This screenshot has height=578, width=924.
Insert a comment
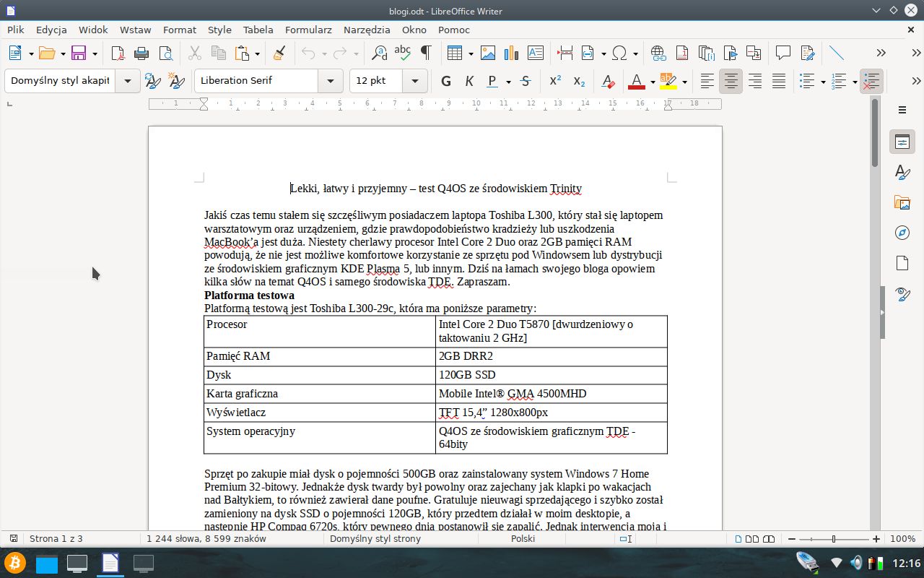783,53
